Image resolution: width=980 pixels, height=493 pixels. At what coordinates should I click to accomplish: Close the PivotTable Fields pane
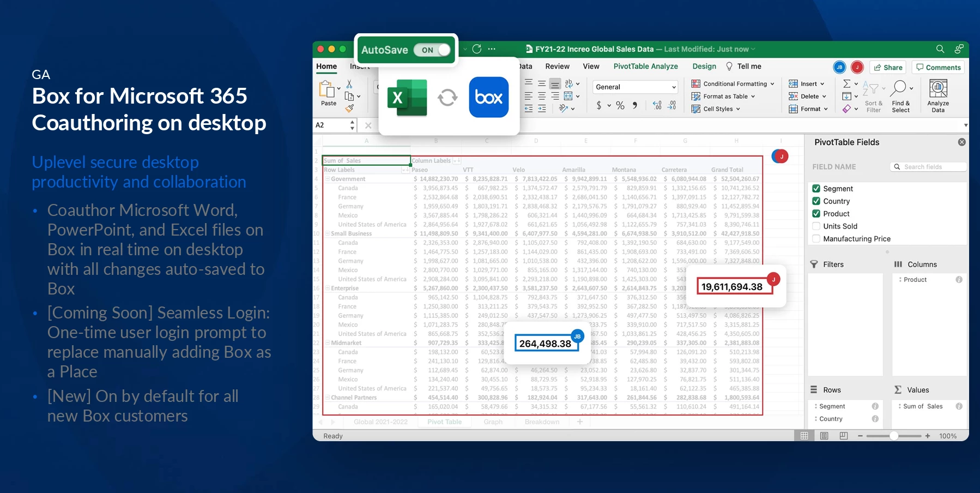pos(962,142)
